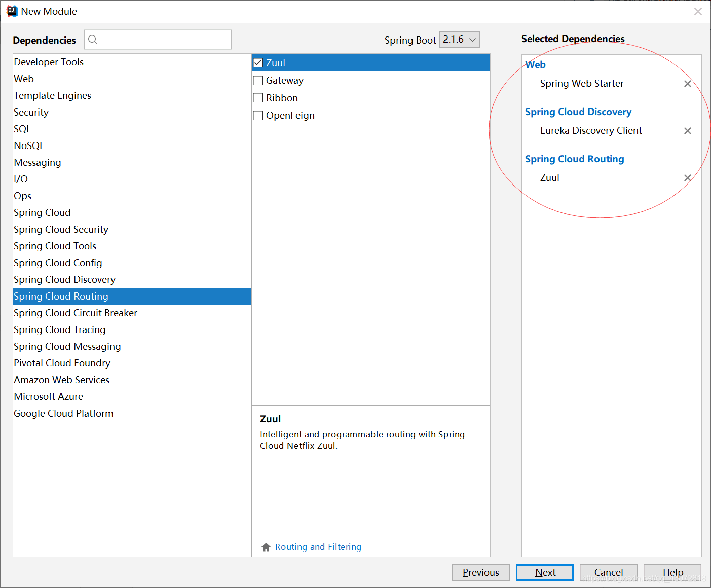The width and height of the screenshot is (711, 588).
Task: Select the Web category
Action: tap(132, 79)
